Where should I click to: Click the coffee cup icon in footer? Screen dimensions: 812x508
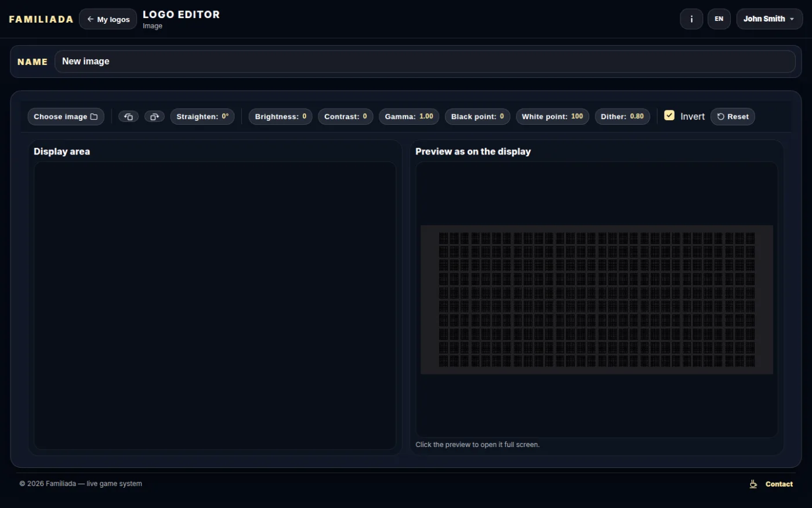pyautogui.click(x=753, y=484)
